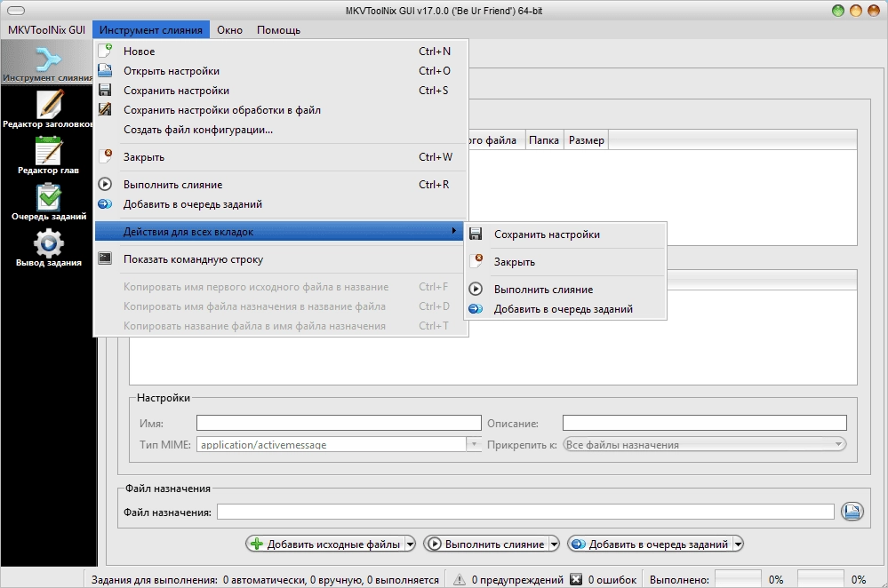Click the first progress bar in status bar
888x588 pixels.
pos(738,579)
